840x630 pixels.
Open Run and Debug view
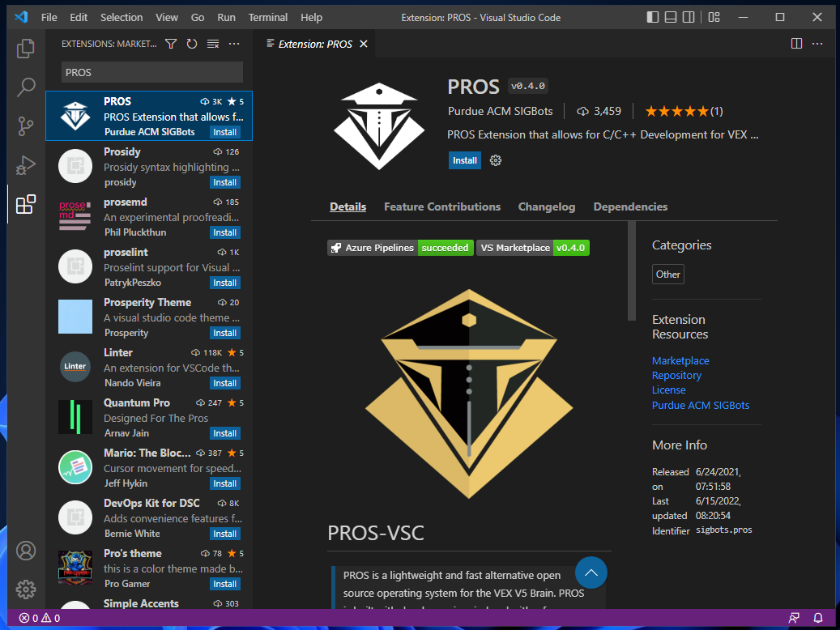(x=26, y=165)
